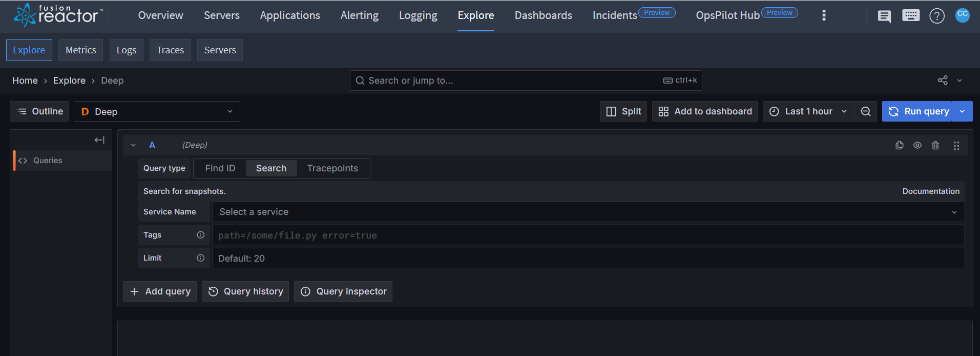
Task: Open the Dashboards menu
Action: tap(544, 15)
